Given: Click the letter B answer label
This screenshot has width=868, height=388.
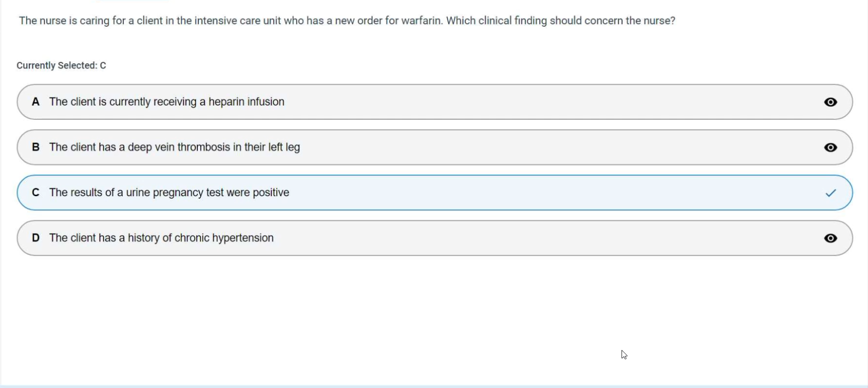Looking at the screenshot, I should (x=36, y=147).
